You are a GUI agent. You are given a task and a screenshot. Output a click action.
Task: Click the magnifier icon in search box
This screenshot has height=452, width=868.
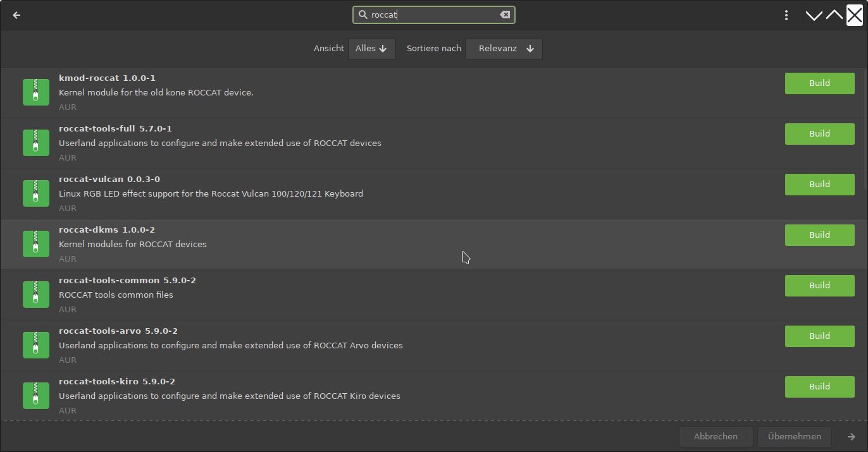[x=363, y=15]
